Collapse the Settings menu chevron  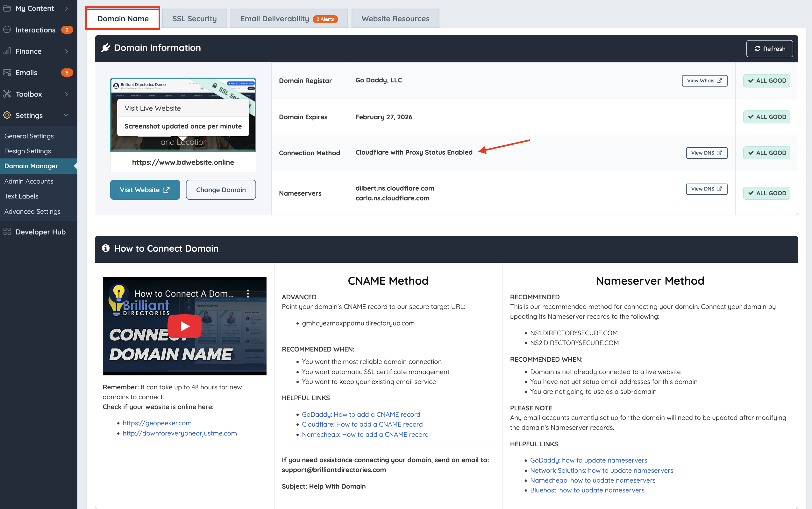(x=66, y=115)
